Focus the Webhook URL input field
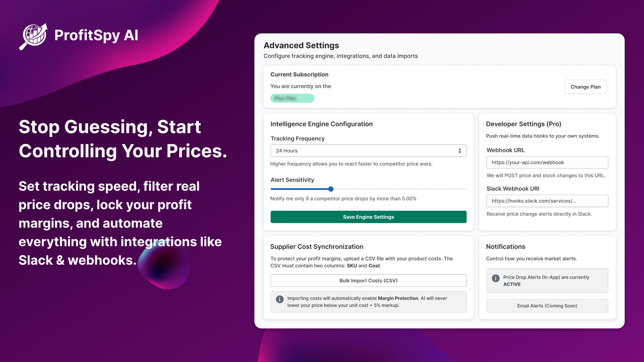Viewport: 644px width, 362px height. [547, 162]
